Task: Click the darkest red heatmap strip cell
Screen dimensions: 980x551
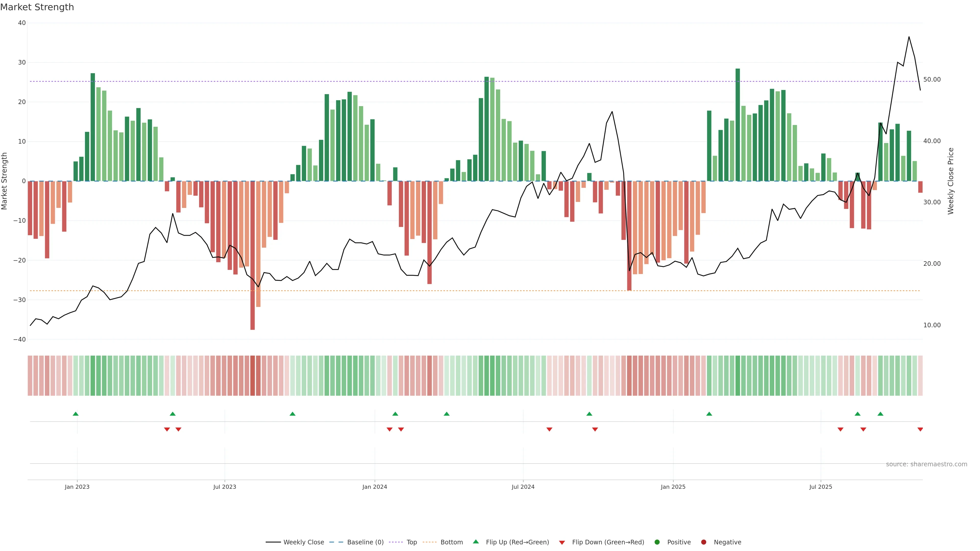Action: pos(253,376)
